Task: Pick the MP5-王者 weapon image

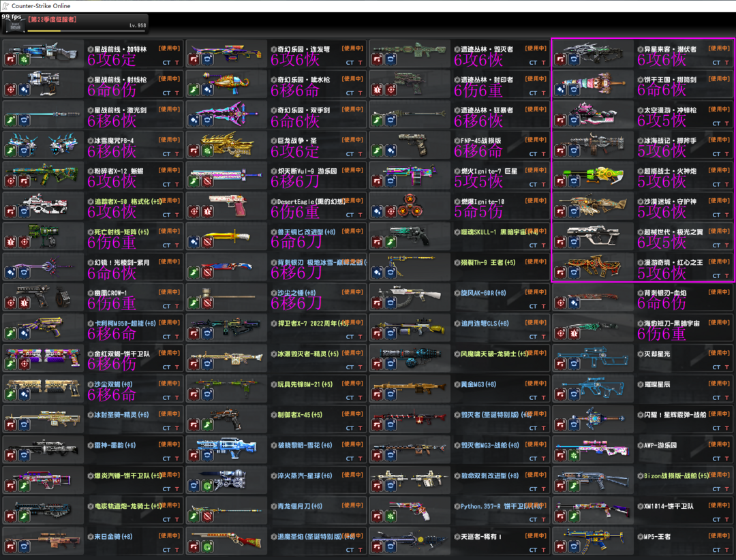Action: coord(593,541)
